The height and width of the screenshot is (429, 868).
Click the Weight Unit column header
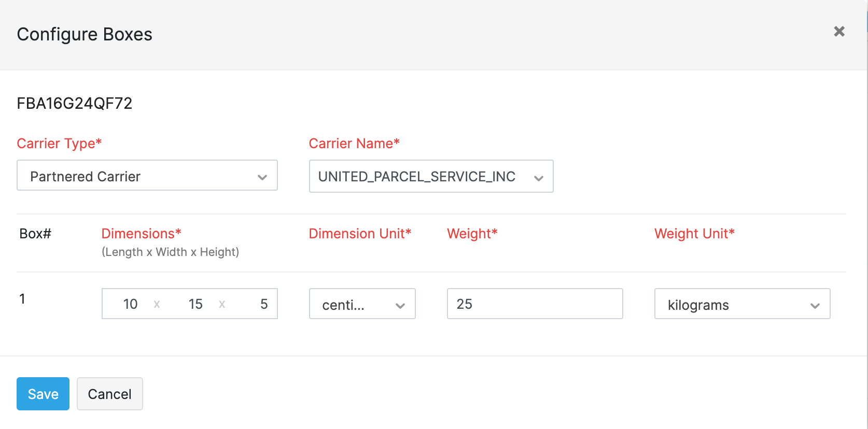coord(694,234)
